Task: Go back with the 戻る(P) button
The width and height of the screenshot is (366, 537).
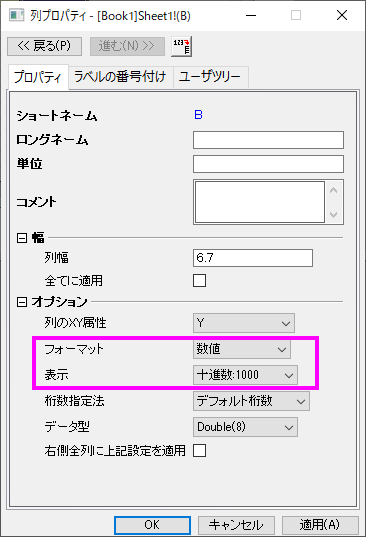Action: [x=45, y=46]
